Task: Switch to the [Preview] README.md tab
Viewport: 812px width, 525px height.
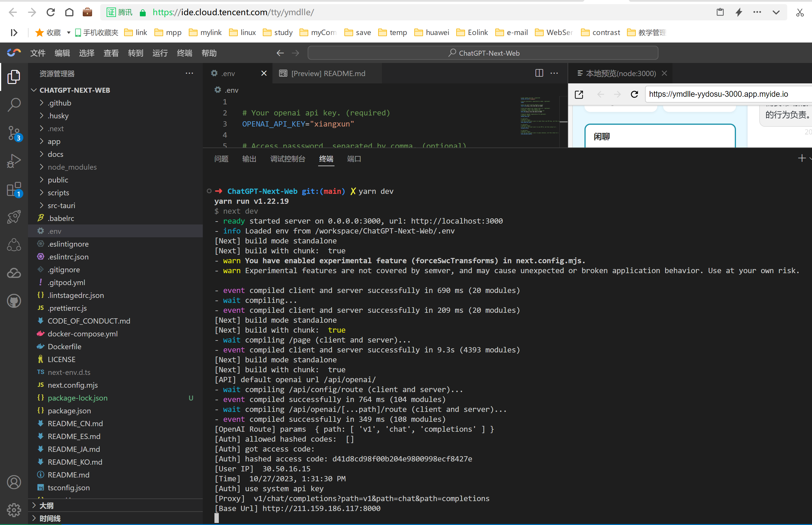Action: 327,73
